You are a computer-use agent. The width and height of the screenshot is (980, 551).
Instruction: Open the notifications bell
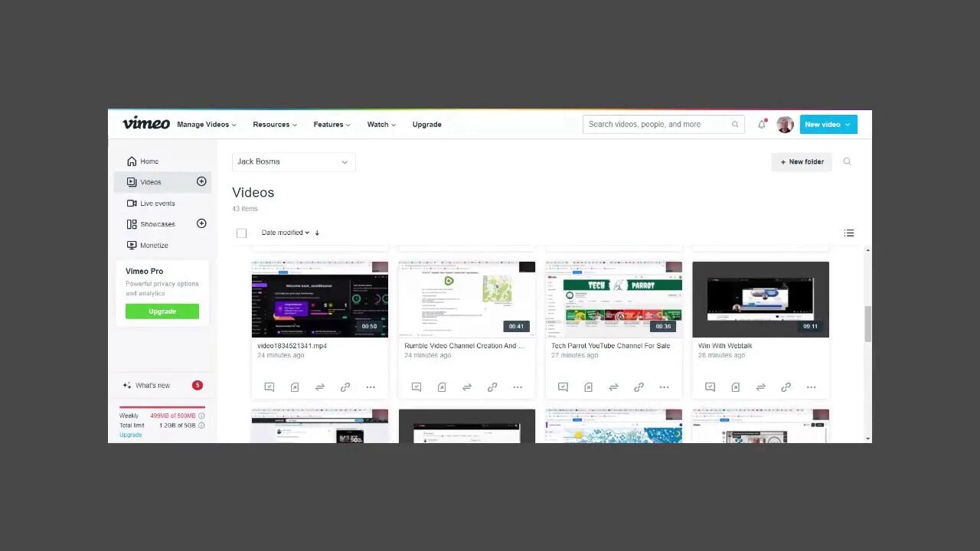762,124
